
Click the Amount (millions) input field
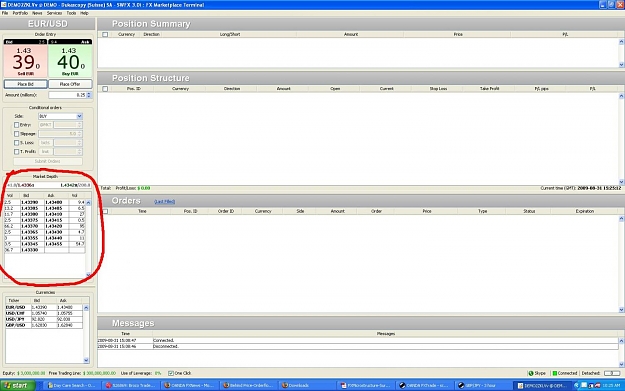click(x=67, y=95)
